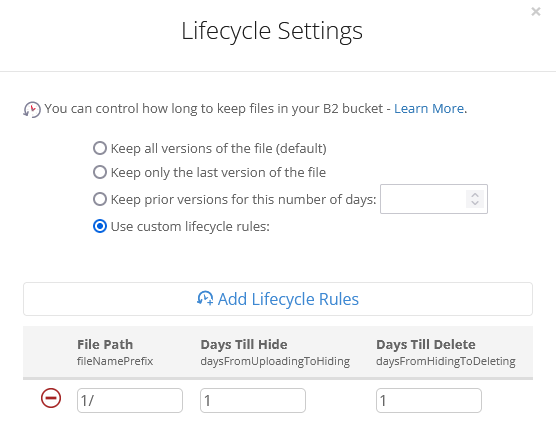Select Use custom lifecycle rules option
Viewport: 556px width, 425px height.
pyautogui.click(x=100, y=226)
